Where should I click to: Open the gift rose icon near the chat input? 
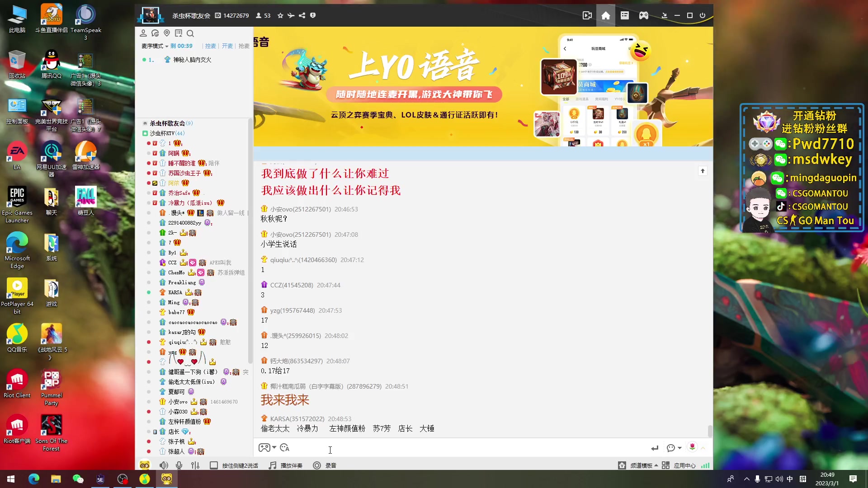pyautogui.click(x=693, y=448)
